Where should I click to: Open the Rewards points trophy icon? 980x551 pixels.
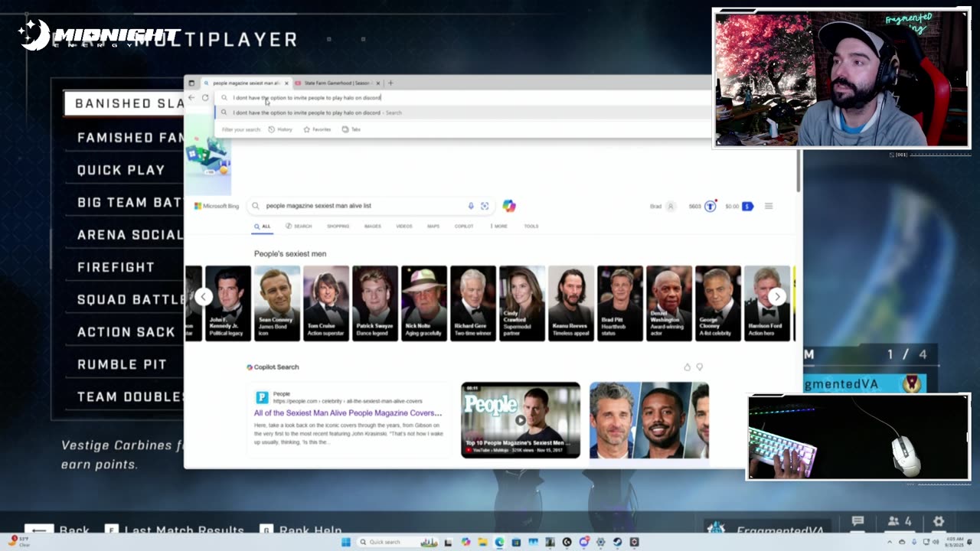(710, 206)
